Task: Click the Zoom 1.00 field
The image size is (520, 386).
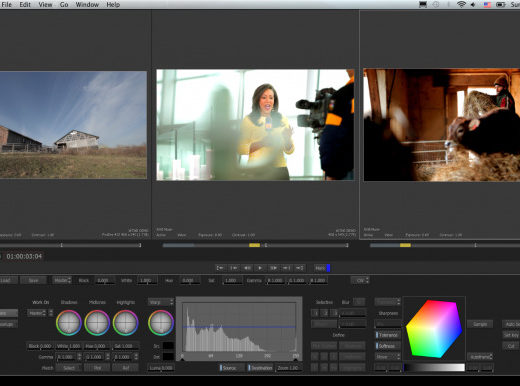Action: (288, 368)
